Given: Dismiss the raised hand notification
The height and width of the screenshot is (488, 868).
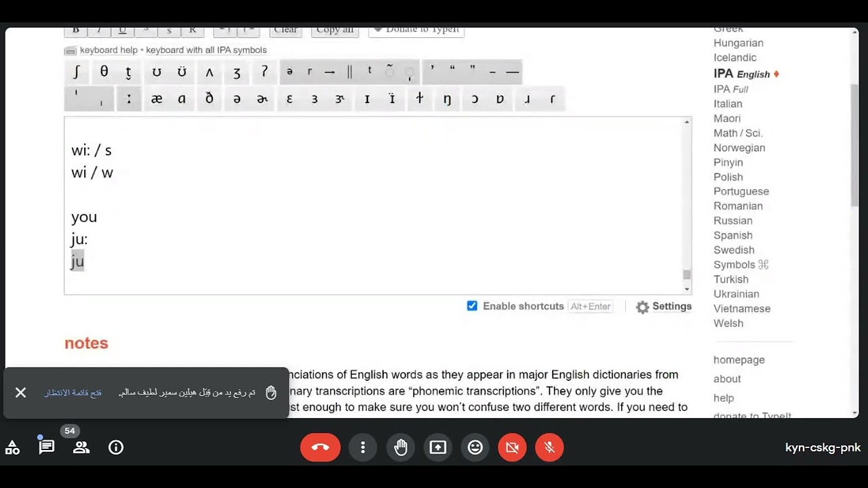Looking at the screenshot, I should [x=21, y=392].
